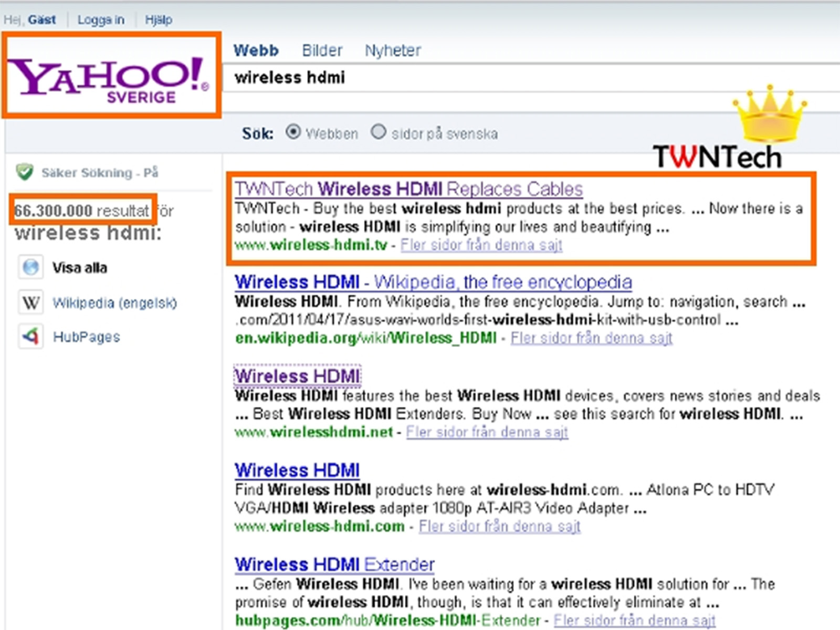
Task: Filter results by Wikipedia (engelsk)
Action: [x=114, y=303]
